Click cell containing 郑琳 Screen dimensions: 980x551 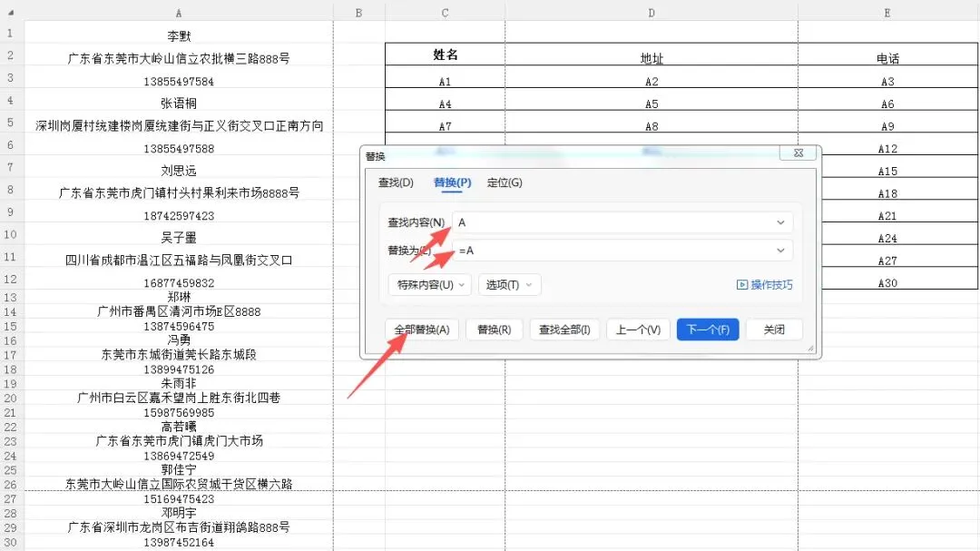179,297
